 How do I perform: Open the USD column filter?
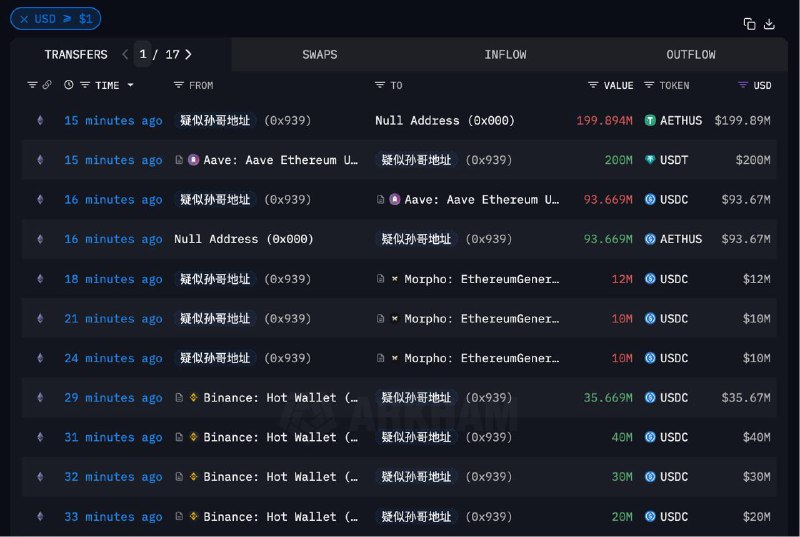click(743, 85)
